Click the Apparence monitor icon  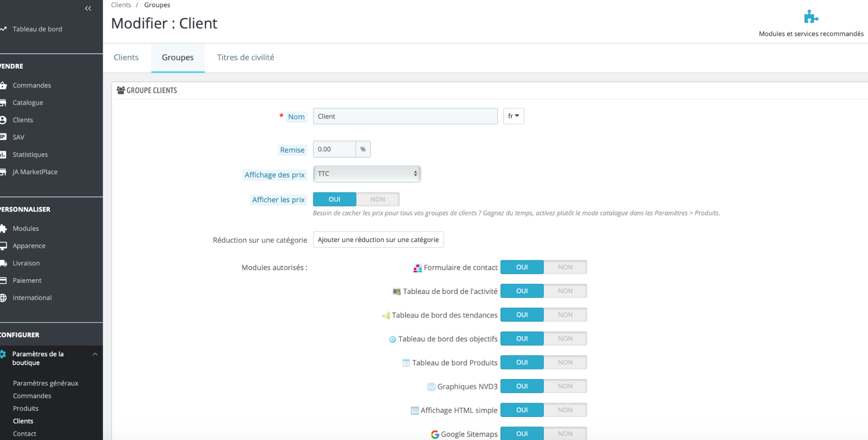tap(3, 246)
